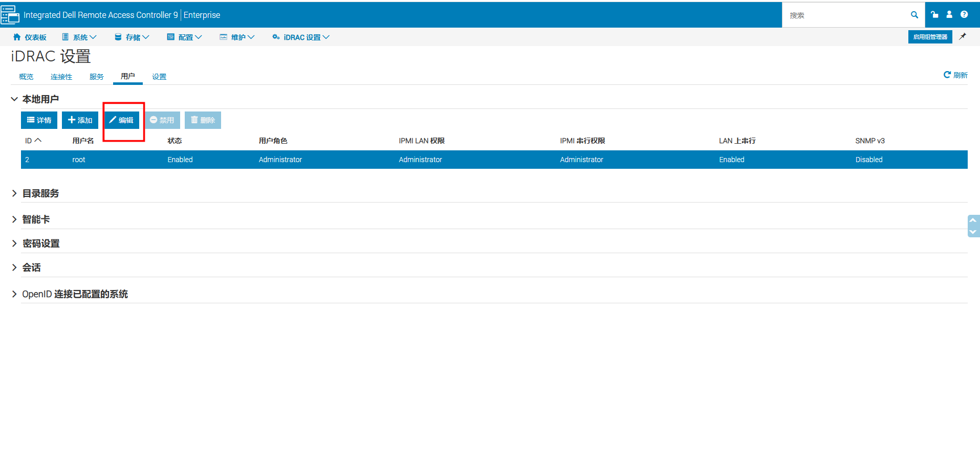Expand the 密码设置 section

[x=36, y=243]
